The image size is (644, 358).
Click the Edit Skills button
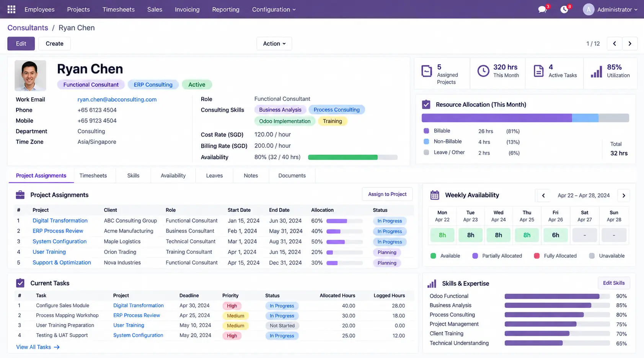pos(614,283)
